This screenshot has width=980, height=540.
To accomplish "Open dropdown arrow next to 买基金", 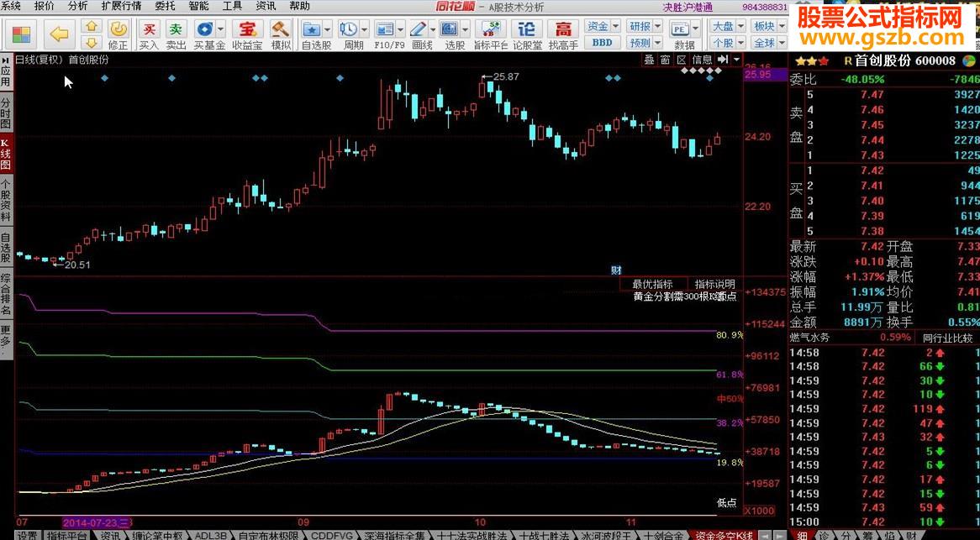I will pyautogui.click(x=220, y=28).
